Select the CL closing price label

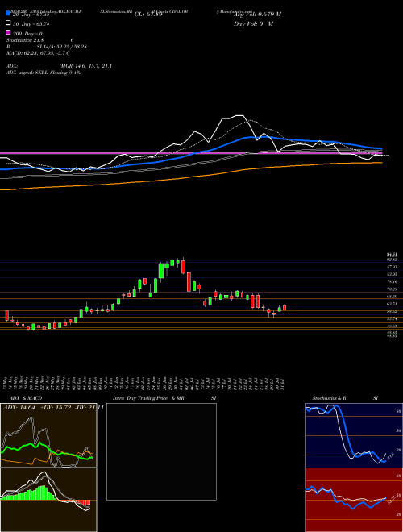point(148,15)
